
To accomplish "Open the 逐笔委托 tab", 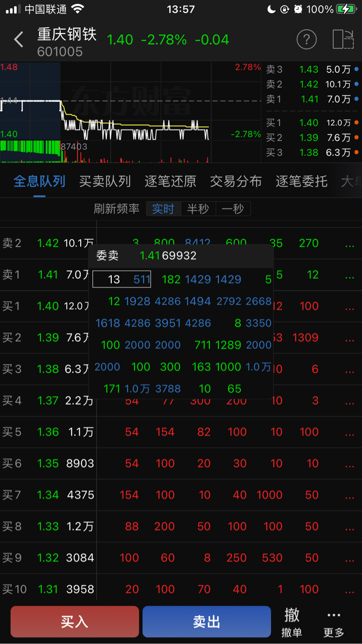I will pos(301,181).
